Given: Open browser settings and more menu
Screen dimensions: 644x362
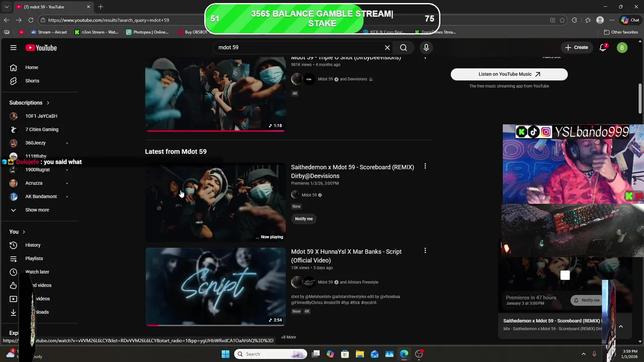Looking at the screenshot, I should pos(612,20).
